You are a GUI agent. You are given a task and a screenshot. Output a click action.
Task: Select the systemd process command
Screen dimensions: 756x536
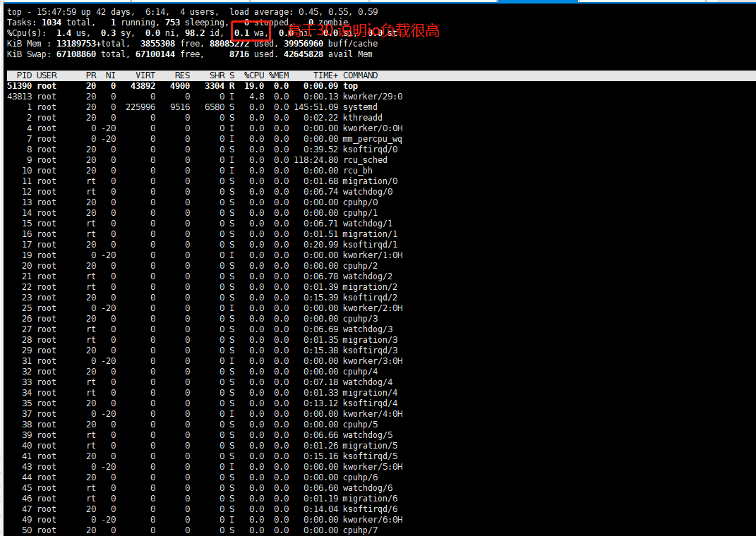[360, 107]
